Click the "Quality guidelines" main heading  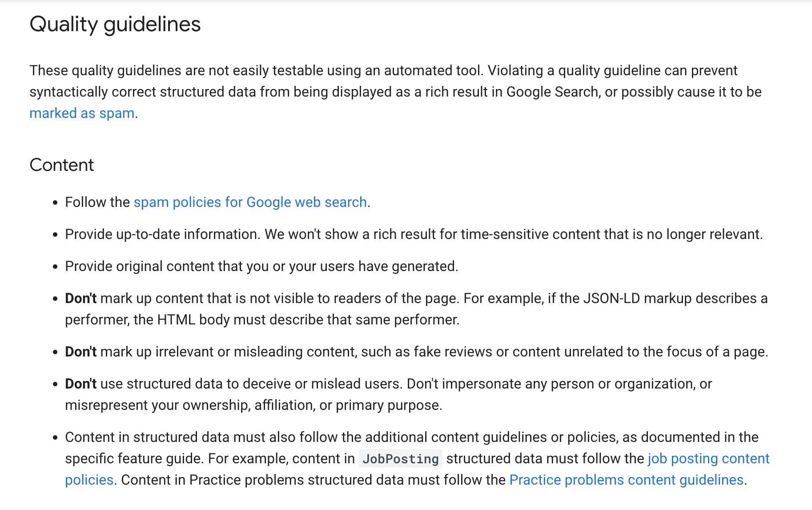115,24
